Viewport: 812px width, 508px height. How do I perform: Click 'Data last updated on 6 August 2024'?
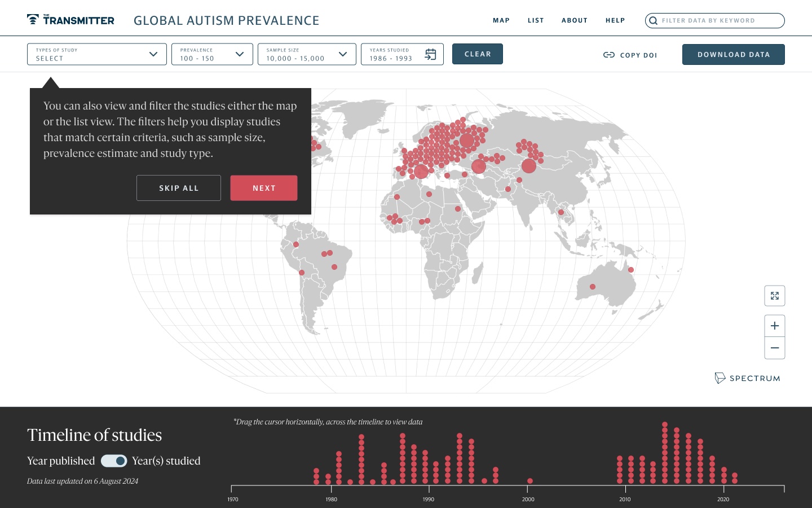click(82, 481)
